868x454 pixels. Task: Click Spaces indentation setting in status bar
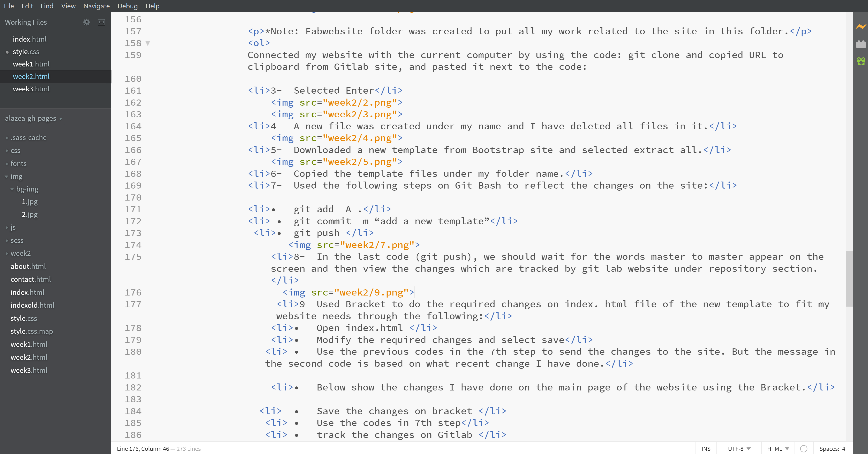coord(832,449)
